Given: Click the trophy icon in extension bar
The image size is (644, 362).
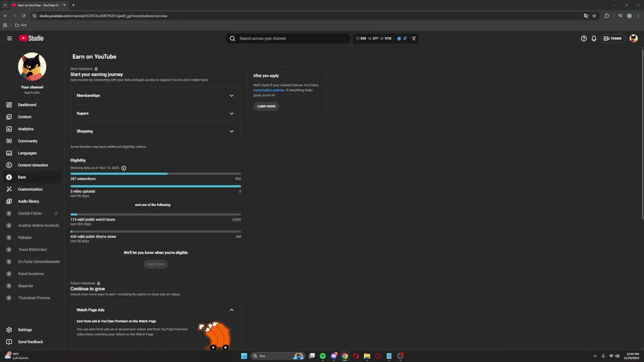Looking at the screenshot, I should pyautogui.click(x=414, y=38).
